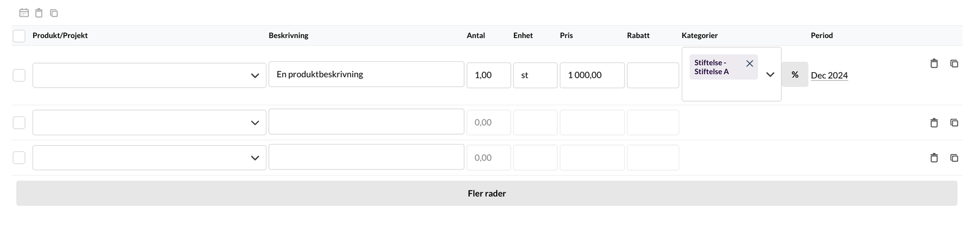Image resolution: width=980 pixels, height=226 pixels.
Task: Check the first row's checkbox
Action: pos(19,75)
